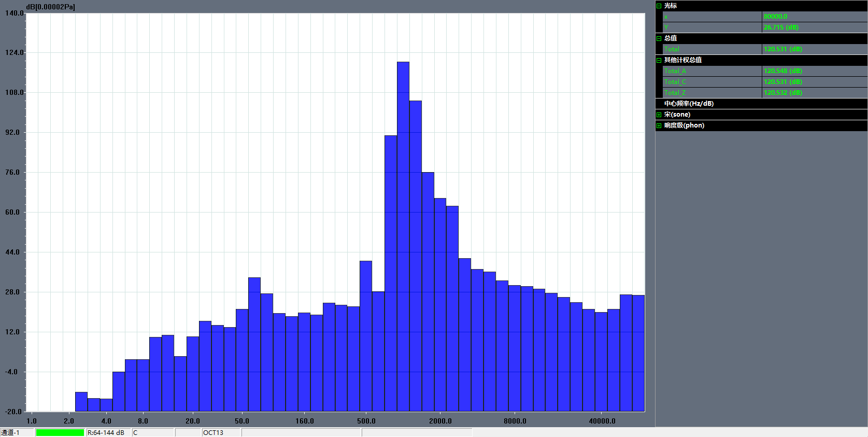Collapse the 其他计权总值 section
Screen dimensions: 868x437
pyautogui.click(x=659, y=60)
